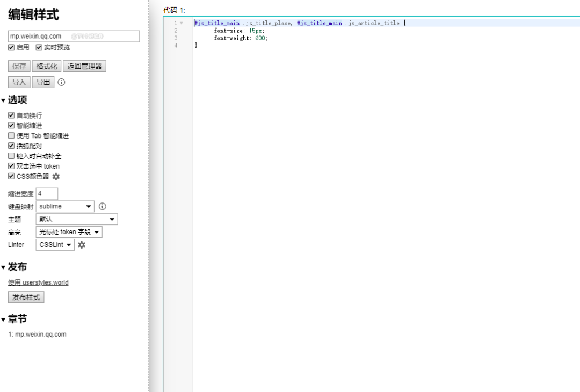Toggle the 括弧配对 checkbox
The height and width of the screenshot is (392, 580).
[x=11, y=146]
